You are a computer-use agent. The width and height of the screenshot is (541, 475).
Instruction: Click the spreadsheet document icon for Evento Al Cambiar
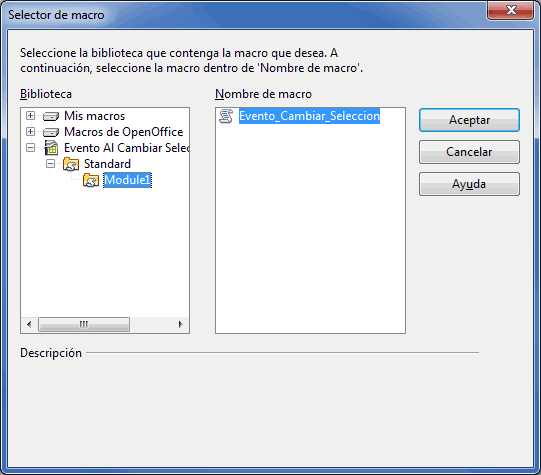51,148
